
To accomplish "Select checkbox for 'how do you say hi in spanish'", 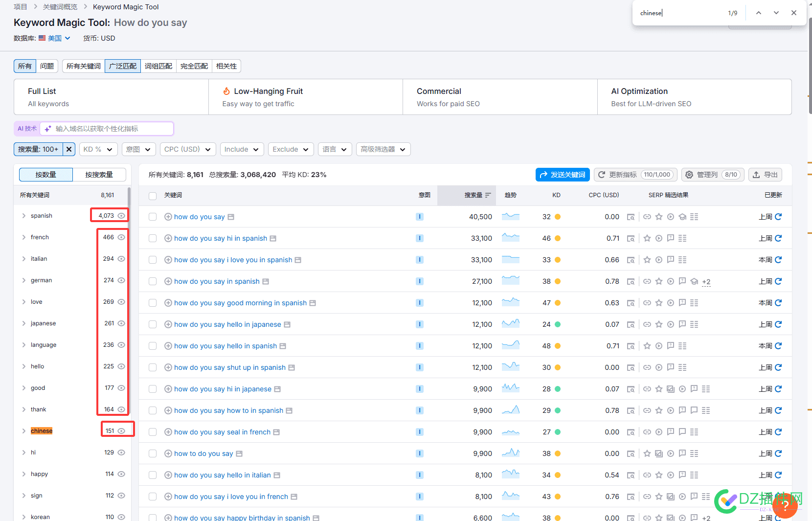I will [x=153, y=238].
